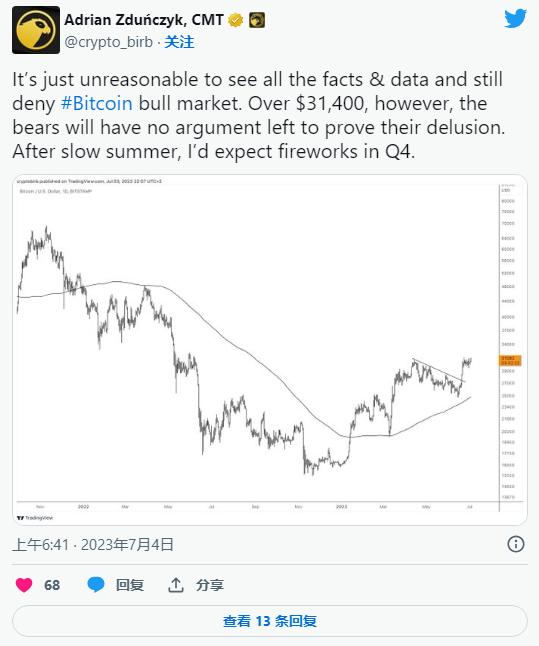This screenshot has width=539, height=646.
Task: Click the orange current price label
Action: tap(511, 360)
